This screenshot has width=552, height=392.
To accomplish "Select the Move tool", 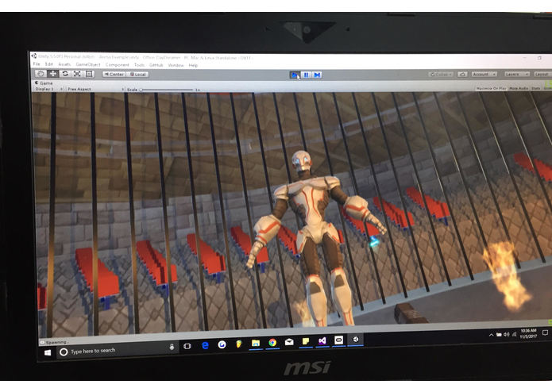I will [52, 74].
